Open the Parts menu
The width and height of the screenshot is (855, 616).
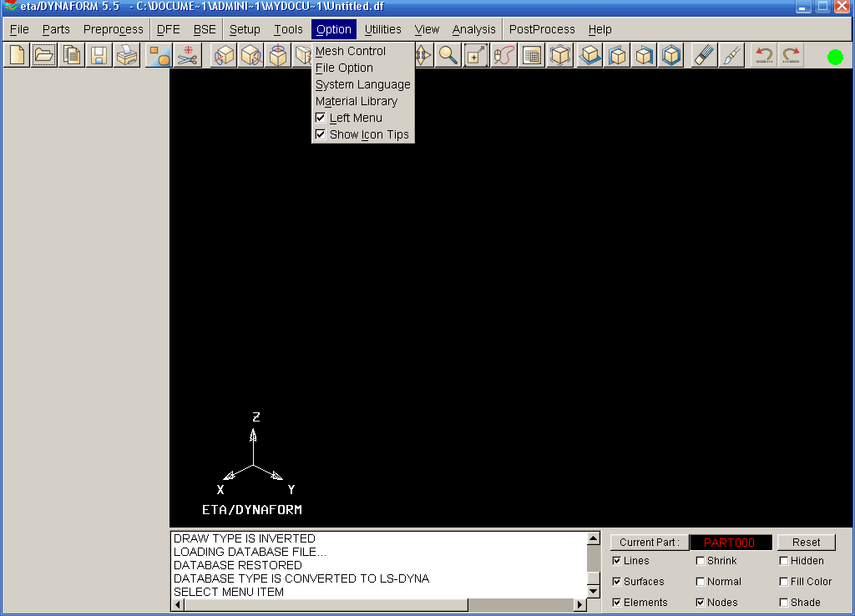56,29
